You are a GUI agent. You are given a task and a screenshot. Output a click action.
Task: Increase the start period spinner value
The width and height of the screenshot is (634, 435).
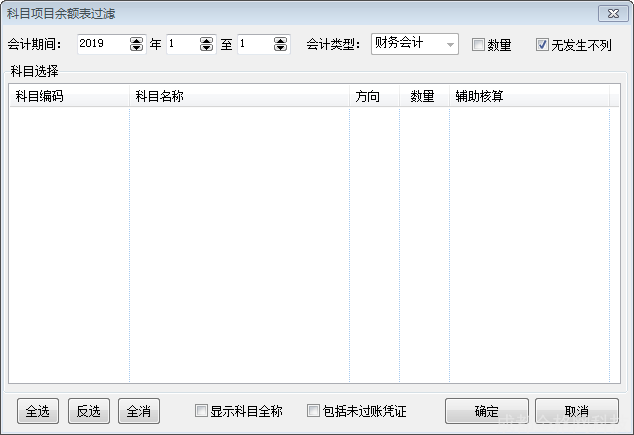tap(207, 40)
